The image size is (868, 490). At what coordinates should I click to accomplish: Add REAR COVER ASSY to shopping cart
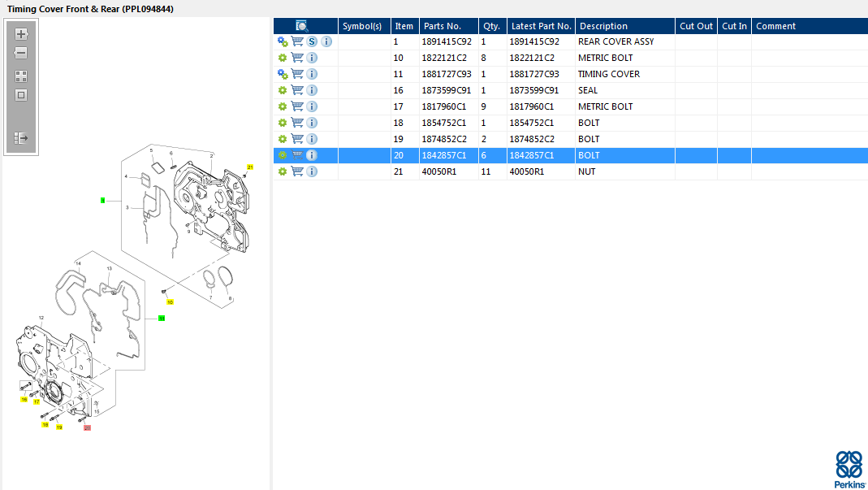pos(297,41)
